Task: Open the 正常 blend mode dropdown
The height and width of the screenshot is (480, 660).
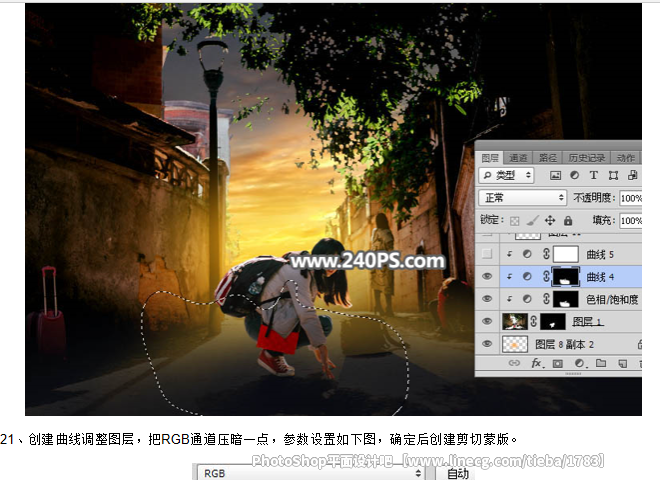Action: [x=523, y=197]
